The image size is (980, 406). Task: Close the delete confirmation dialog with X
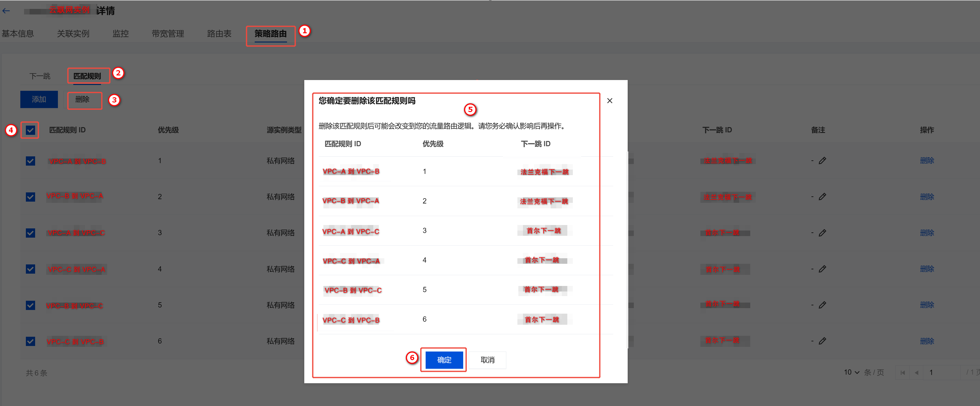pyautogui.click(x=609, y=101)
